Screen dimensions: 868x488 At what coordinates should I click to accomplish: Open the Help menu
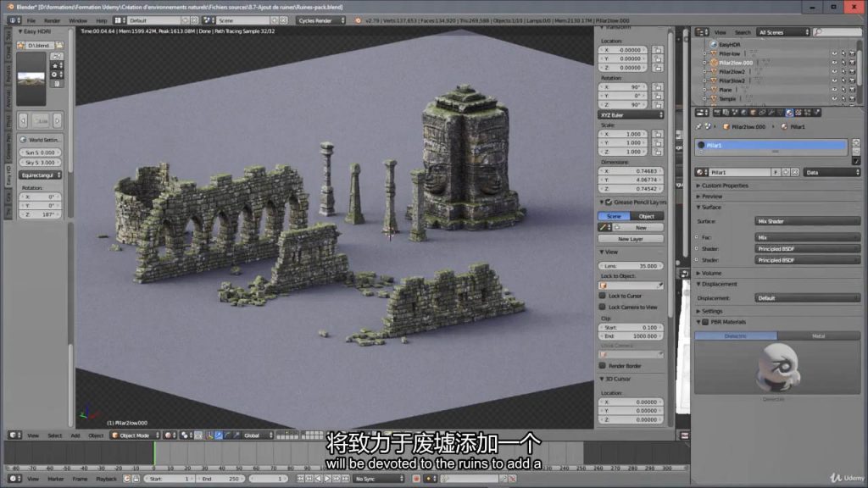click(x=102, y=20)
